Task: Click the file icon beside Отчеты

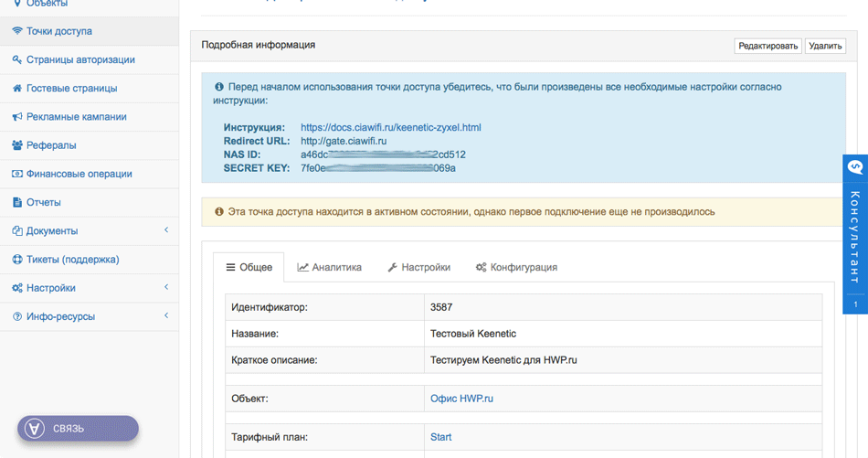Action: pyautogui.click(x=17, y=202)
